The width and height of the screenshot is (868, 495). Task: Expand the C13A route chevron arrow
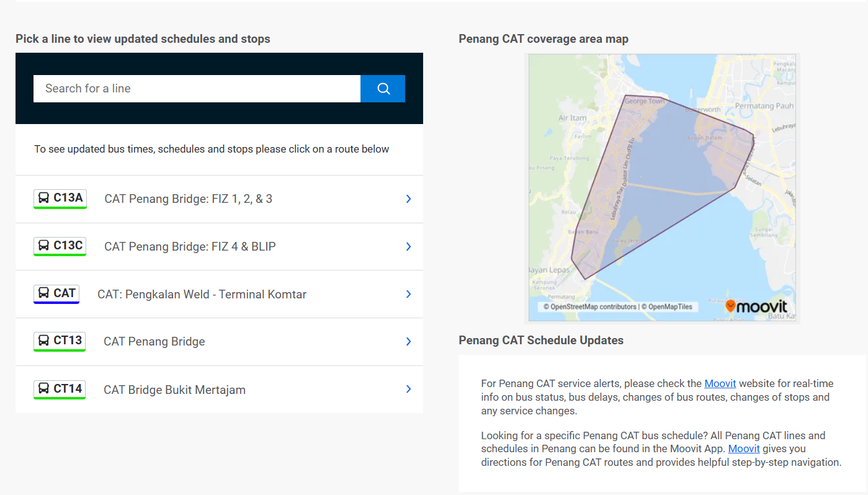pyautogui.click(x=408, y=199)
